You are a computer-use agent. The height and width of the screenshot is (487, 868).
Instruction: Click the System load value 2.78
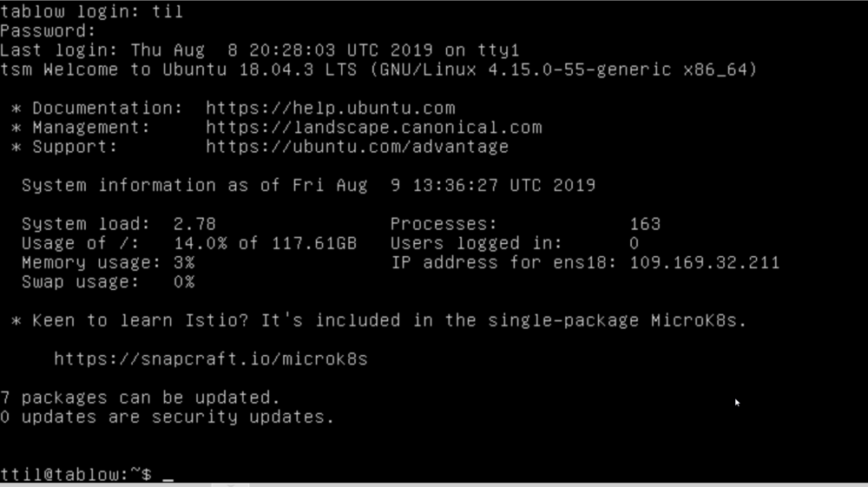coord(194,224)
